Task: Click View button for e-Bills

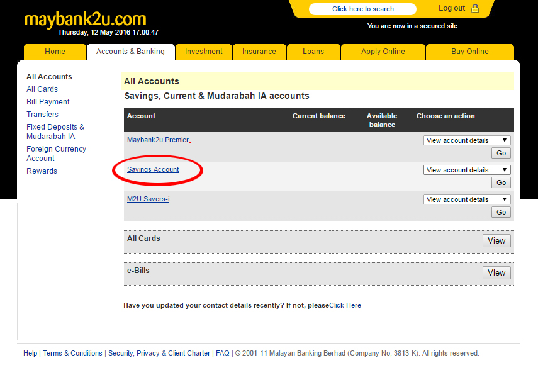Action: [496, 272]
